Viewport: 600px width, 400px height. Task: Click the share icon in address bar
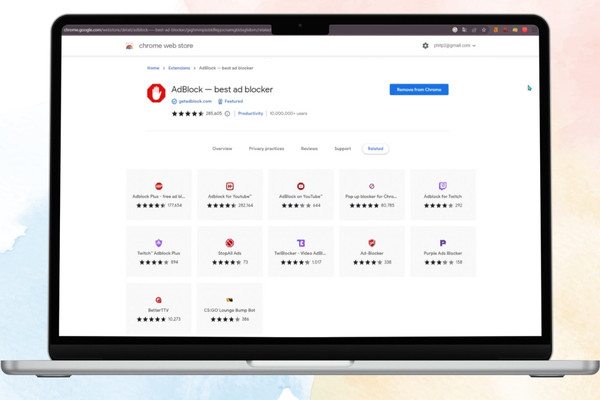(474, 30)
